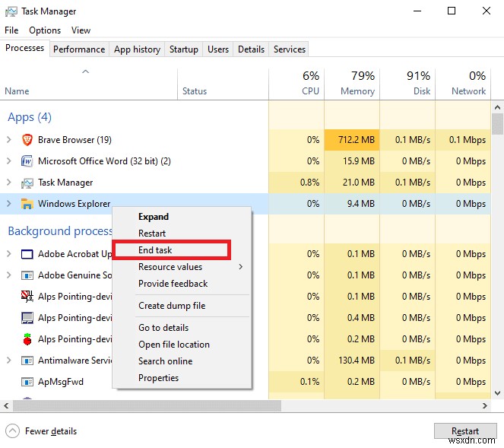The height and width of the screenshot is (448, 504).
Task: Sort by the Name column header
Action: (88, 84)
